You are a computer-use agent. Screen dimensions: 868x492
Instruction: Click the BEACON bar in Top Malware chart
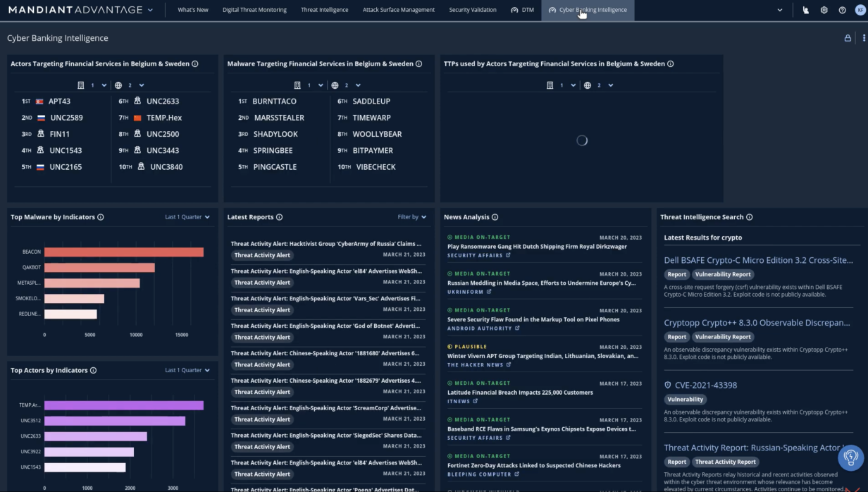[x=124, y=252]
